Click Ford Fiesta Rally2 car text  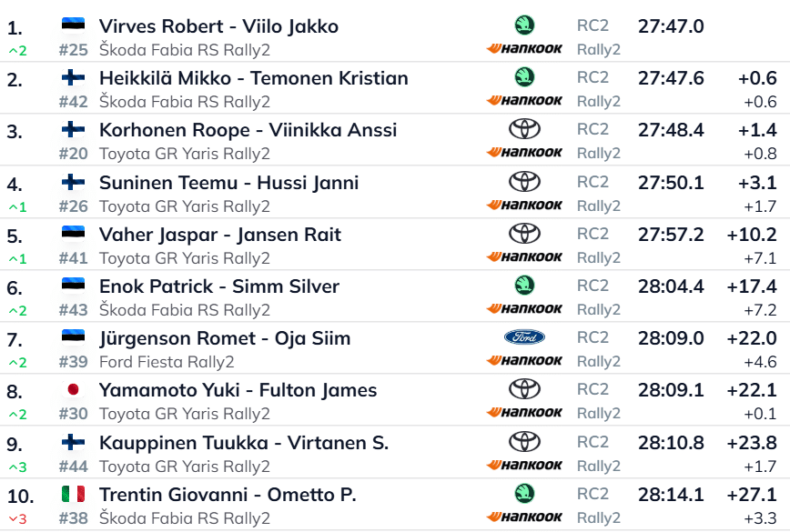[167, 362]
